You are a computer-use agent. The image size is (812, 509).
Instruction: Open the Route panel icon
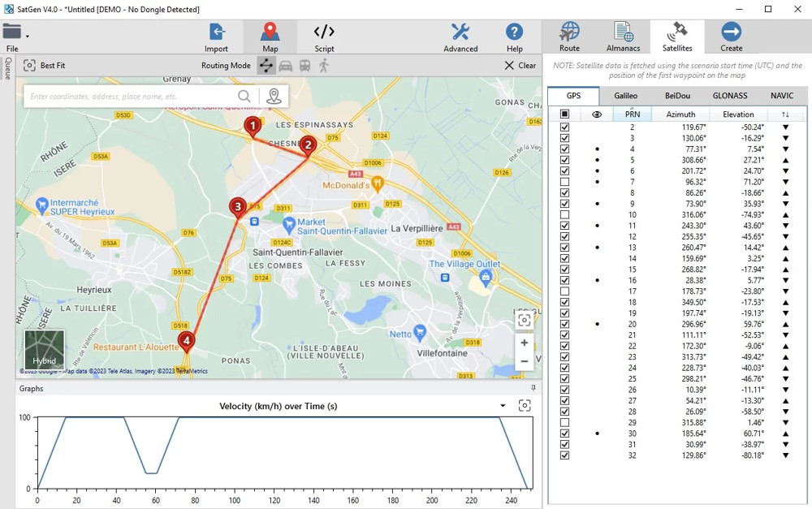tap(569, 32)
